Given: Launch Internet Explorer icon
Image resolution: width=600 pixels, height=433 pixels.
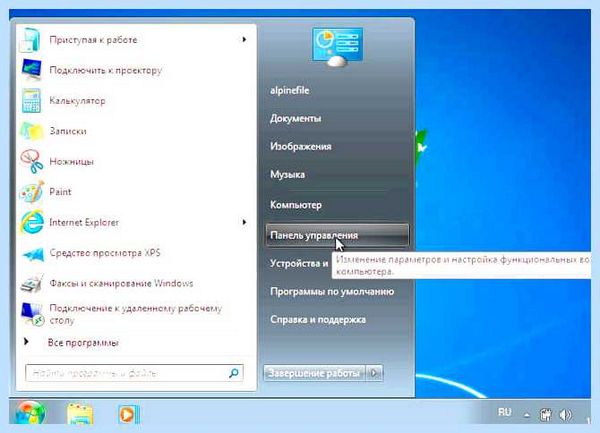Looking at the screenshot, I should [x=32, y=222].
